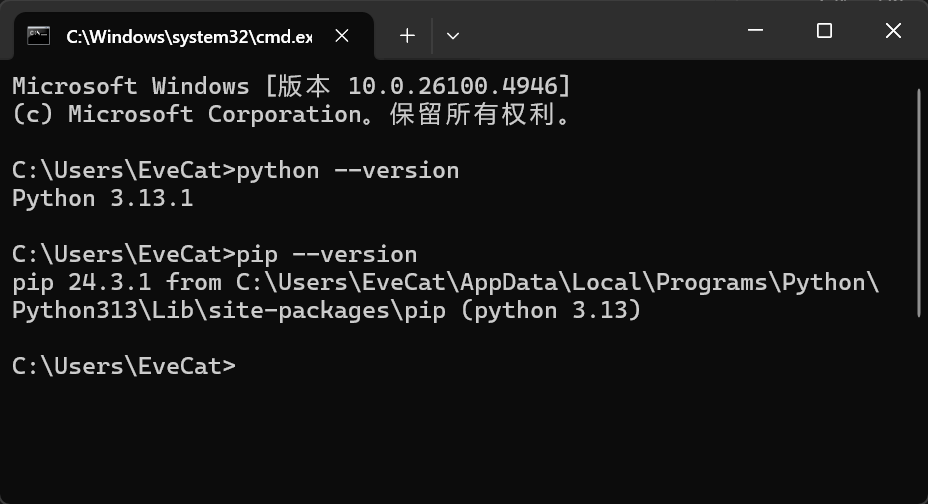
Task: Select the cmd.exe tab title
Action: 188,37
